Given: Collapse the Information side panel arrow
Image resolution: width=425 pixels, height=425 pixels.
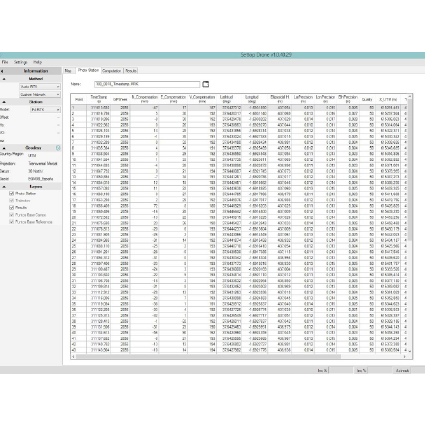Looking at the screenshot, I should pyautogui.click(x=2, y=71).
